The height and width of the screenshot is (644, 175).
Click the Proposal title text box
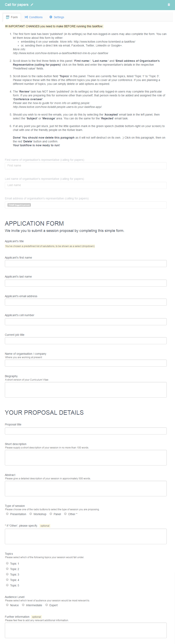click(86, 431)
